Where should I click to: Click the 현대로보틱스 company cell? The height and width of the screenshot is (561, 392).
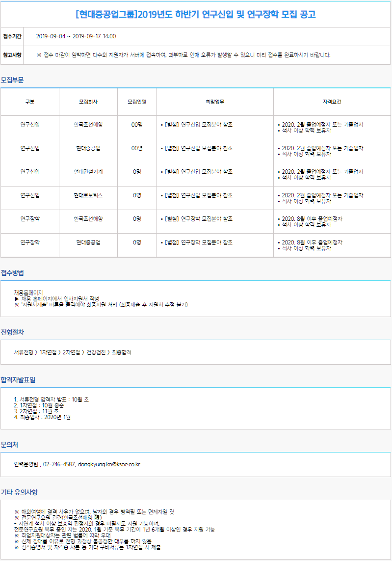point(88,195)
